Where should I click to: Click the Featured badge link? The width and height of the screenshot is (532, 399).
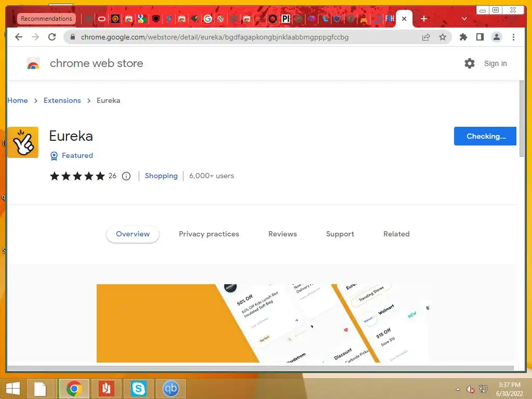[x=77, y=156]
